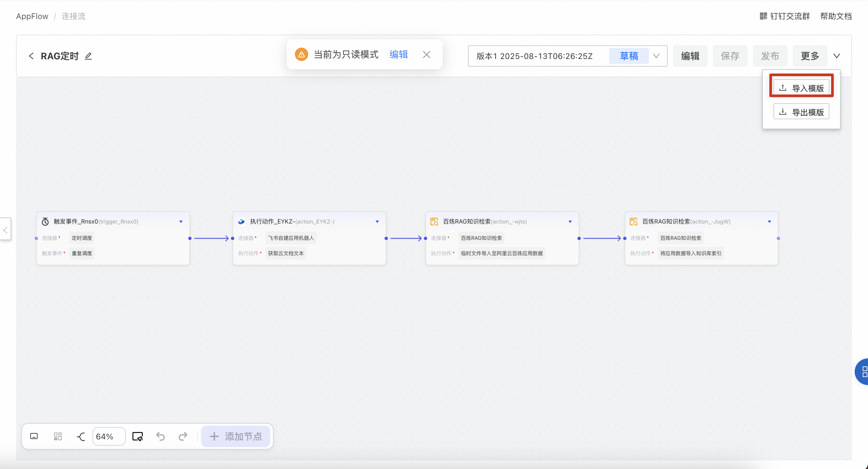
Task: Select 导入模版 from the more menu
Action: (801, 88)
